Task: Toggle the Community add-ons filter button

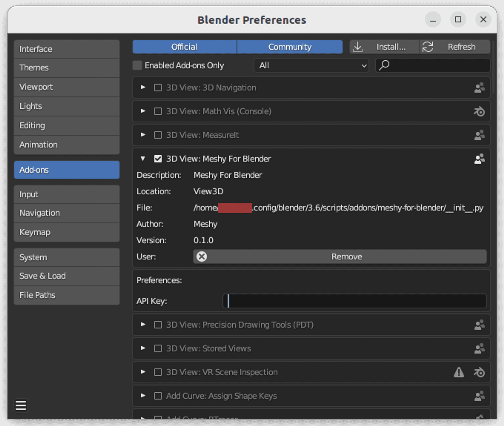Action: (290, 47)
